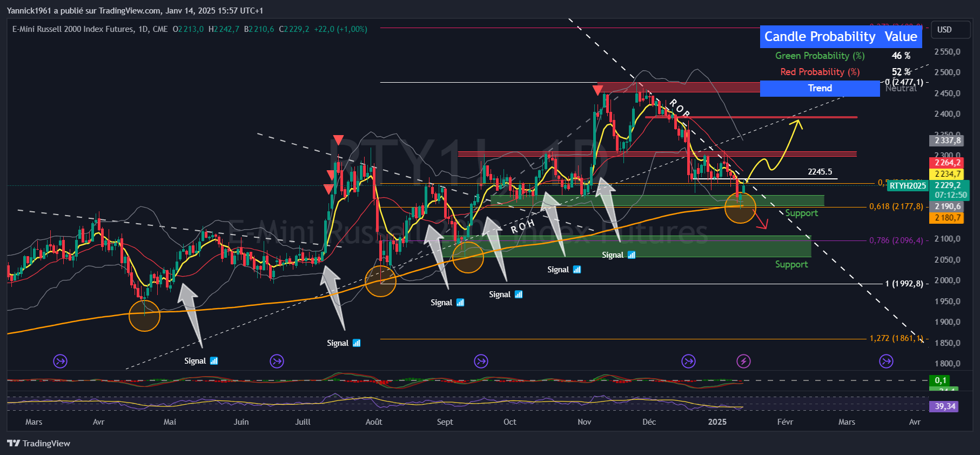The width and height of the screenshot is (980, 455).
Task: Click the Red Probability (%) row label
Action: 820,72
